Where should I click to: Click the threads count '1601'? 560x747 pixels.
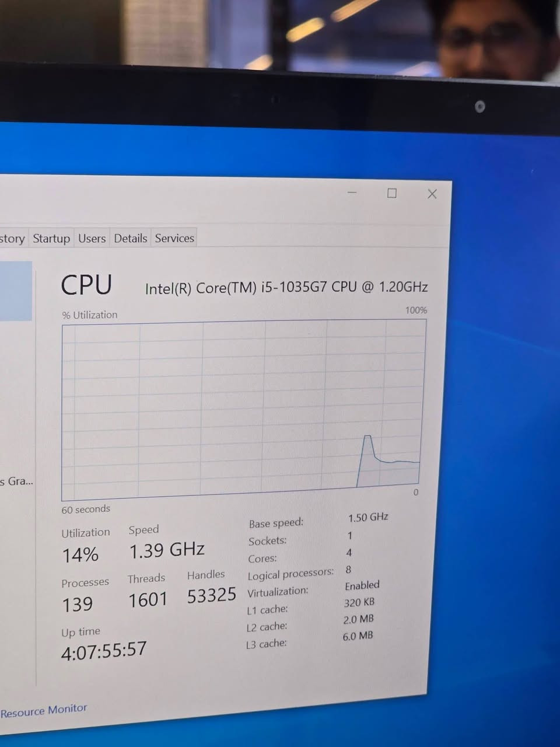[x=148, y=600]
